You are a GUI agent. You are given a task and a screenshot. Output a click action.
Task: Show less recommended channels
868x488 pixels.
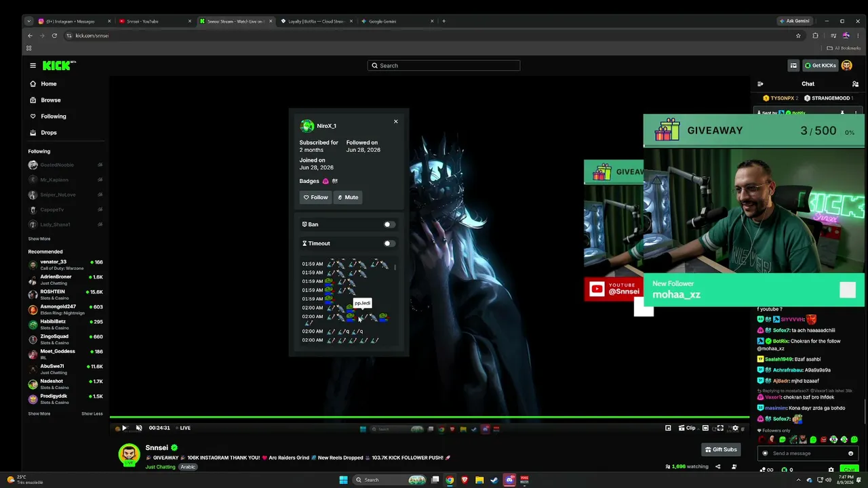coord(92,413)
